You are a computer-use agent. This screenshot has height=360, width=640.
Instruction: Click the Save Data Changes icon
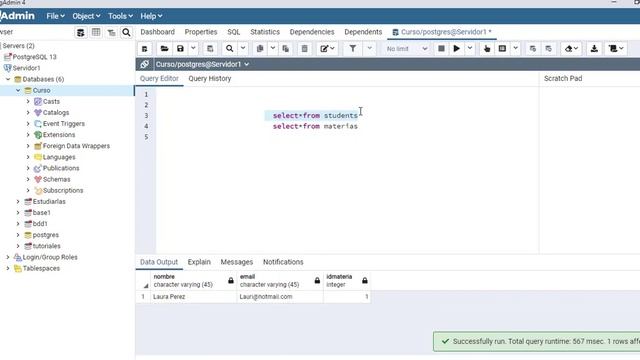210,49
